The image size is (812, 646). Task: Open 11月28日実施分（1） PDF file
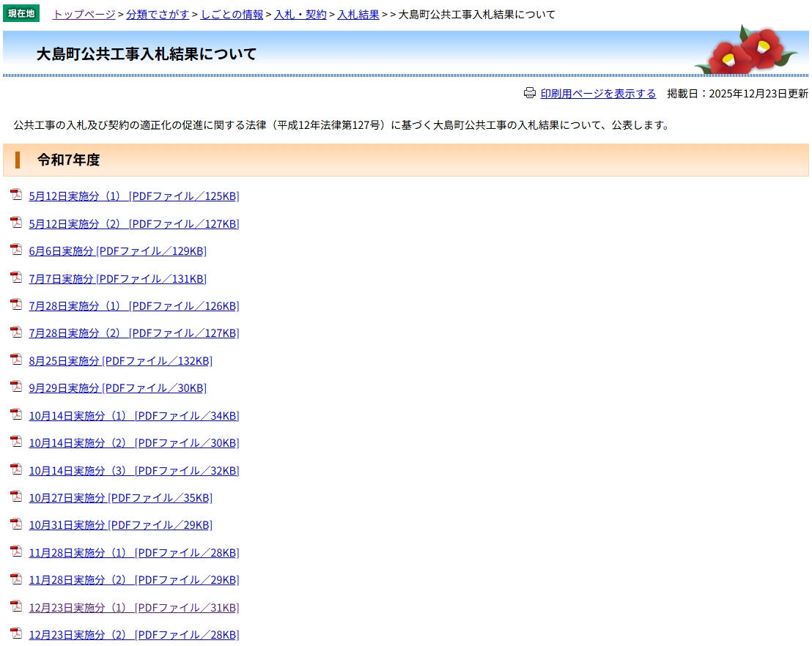(133, 553)
